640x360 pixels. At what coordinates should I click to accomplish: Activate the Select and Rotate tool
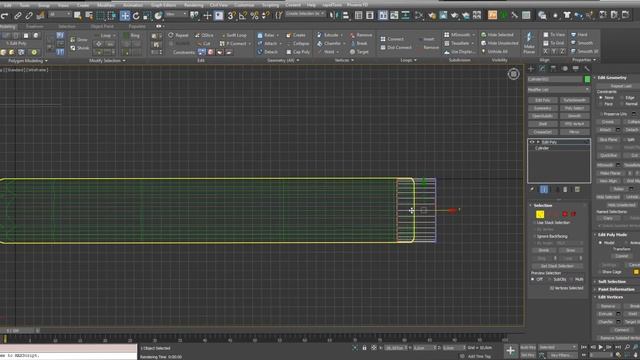click(x=136, y=16)
